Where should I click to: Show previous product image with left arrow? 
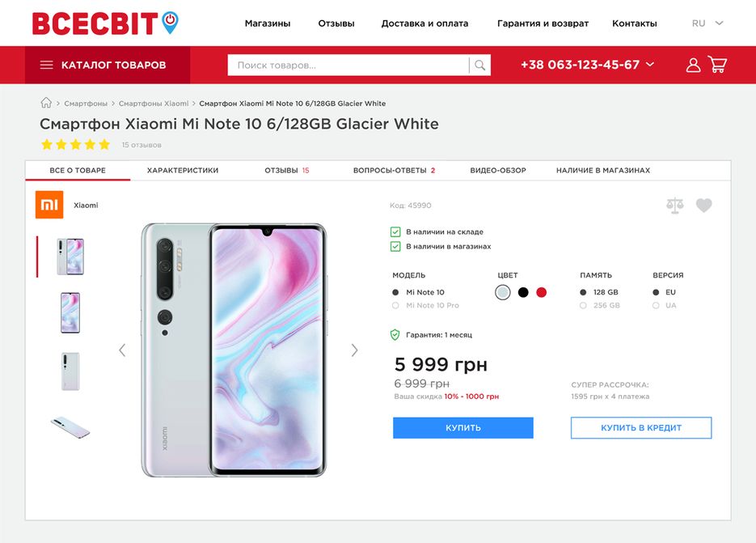point(122,350)
